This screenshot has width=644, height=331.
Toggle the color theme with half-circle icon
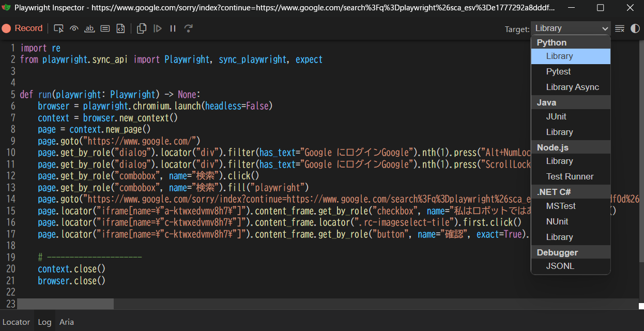[635, 28]
